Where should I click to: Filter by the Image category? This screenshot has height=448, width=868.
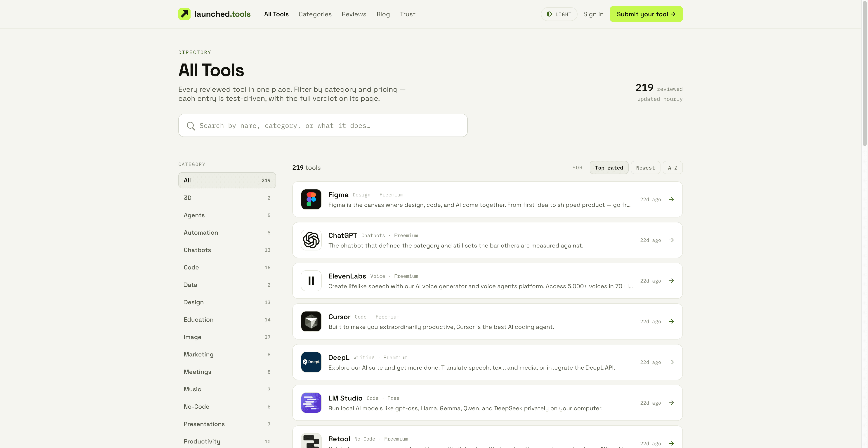[227, 337]
